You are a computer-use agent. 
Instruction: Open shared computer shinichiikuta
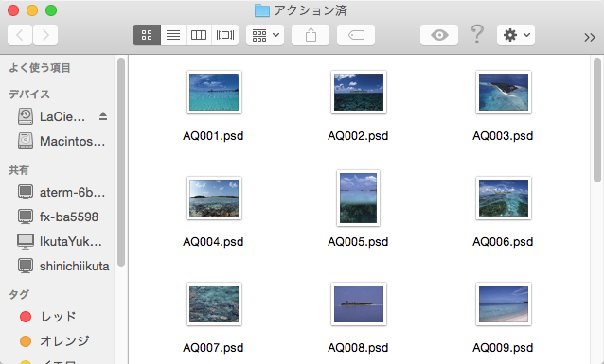[x=63, y=266]
